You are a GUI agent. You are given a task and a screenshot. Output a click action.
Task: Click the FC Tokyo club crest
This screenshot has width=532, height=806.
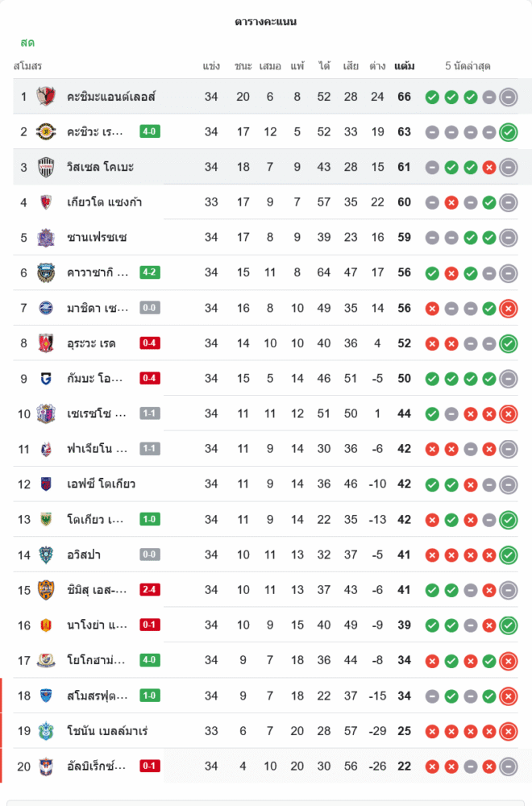46,484
